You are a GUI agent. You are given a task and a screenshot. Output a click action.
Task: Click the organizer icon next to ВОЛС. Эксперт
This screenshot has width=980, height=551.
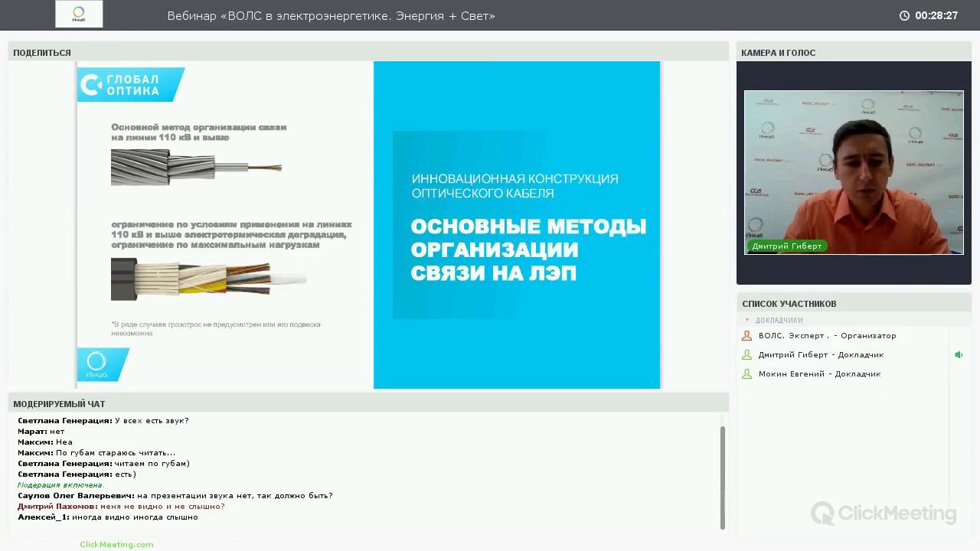[x=747, y=335]
